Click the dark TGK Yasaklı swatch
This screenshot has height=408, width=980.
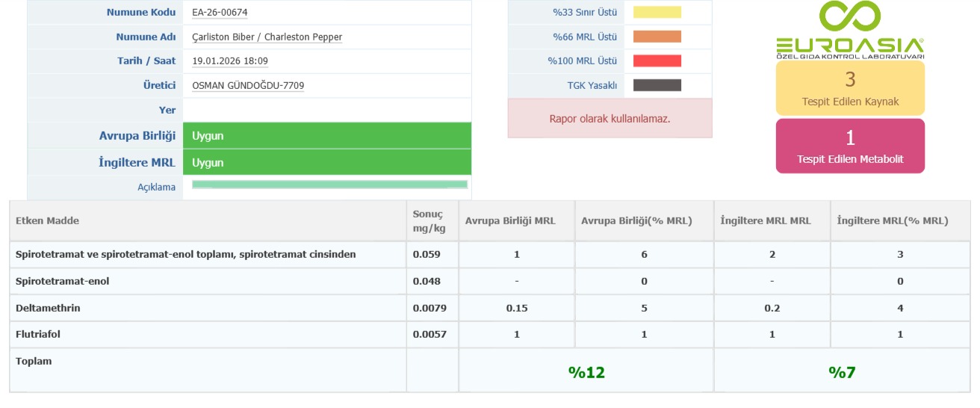[657, 85]
